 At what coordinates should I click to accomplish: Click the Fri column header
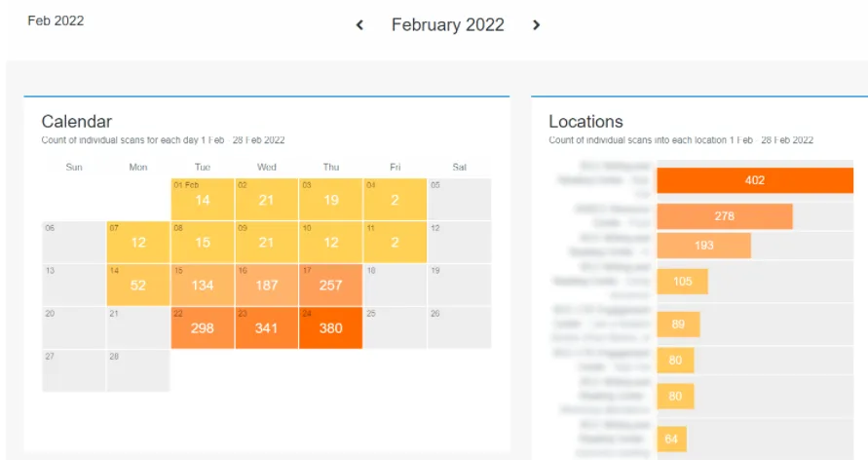pos(396,168)
